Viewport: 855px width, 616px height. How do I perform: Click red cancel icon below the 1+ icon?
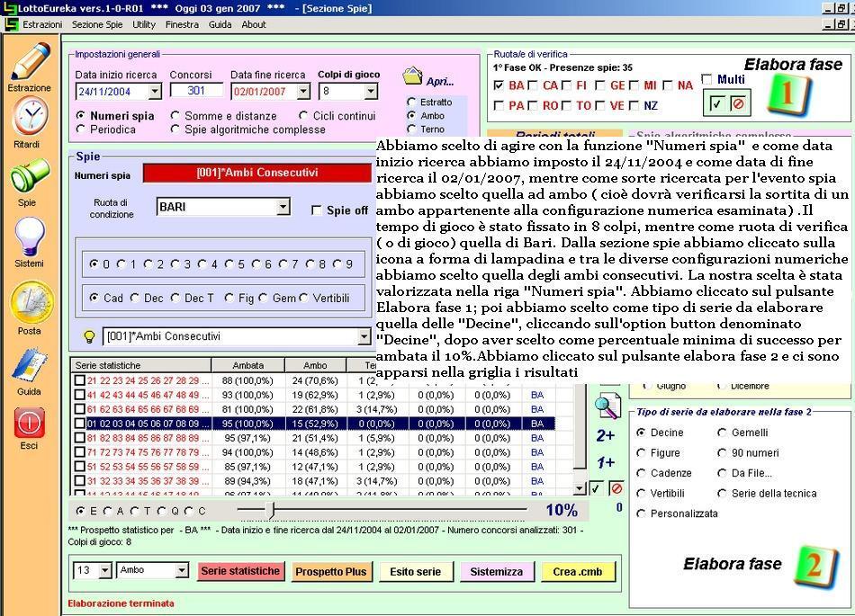[x=616, y=488]
